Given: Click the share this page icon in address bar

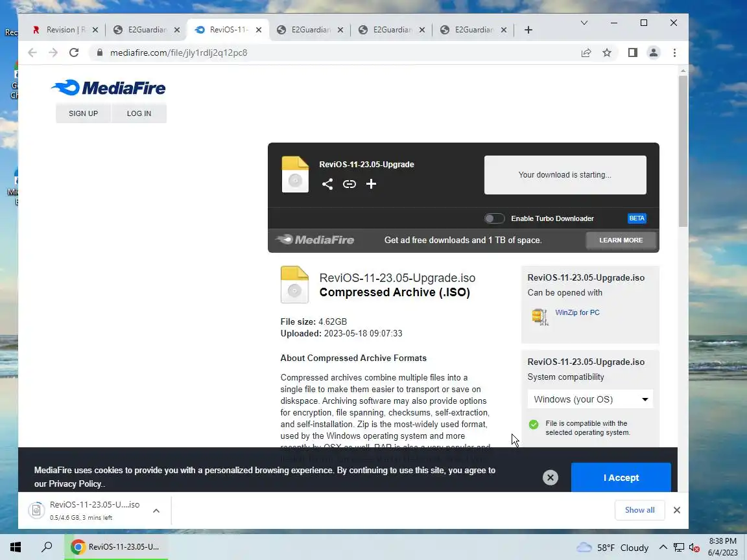Looking at the screenshot, I should click(586, 52).
